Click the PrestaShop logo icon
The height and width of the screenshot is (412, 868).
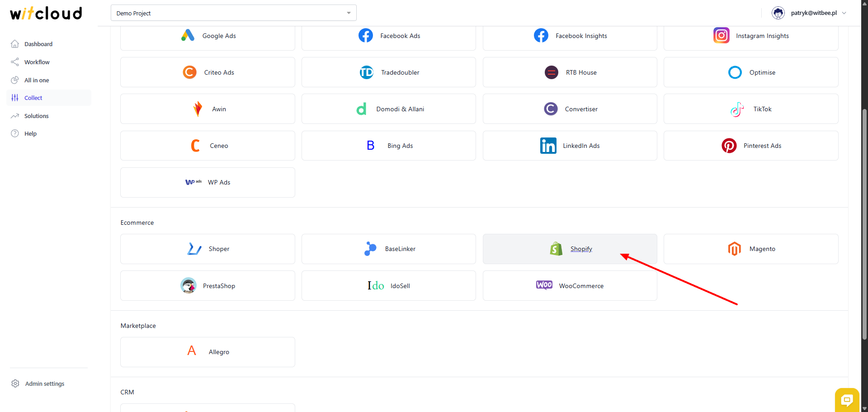tap(189, 285)
